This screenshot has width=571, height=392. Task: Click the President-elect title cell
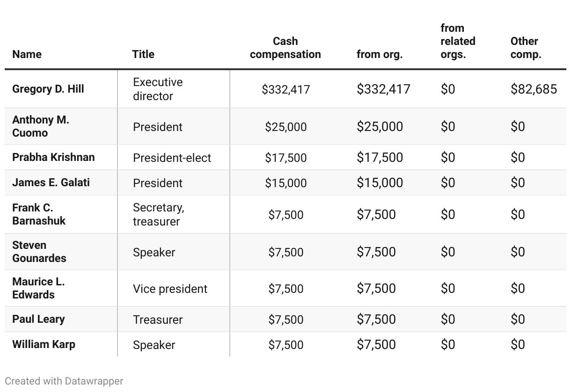click(x=172, y=158)
